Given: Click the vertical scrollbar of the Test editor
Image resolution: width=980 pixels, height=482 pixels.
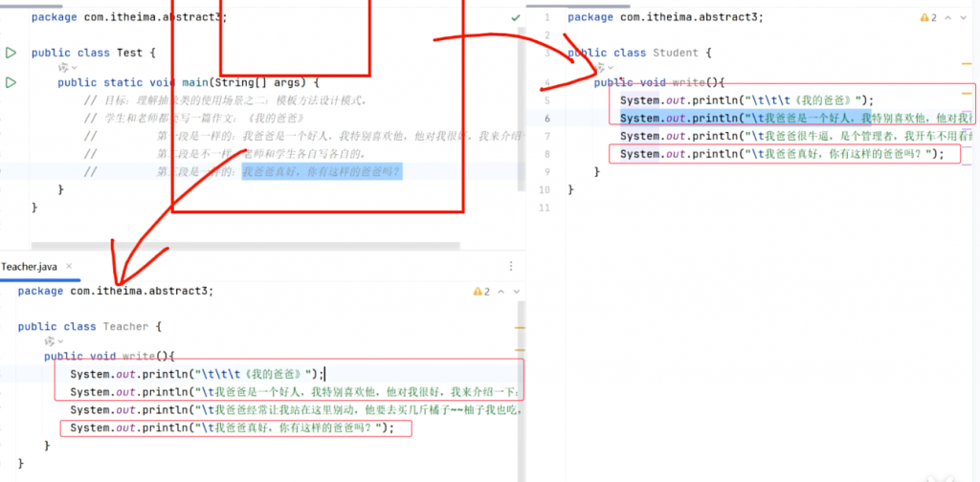Looking at the screenshot, I should [521, 109].
